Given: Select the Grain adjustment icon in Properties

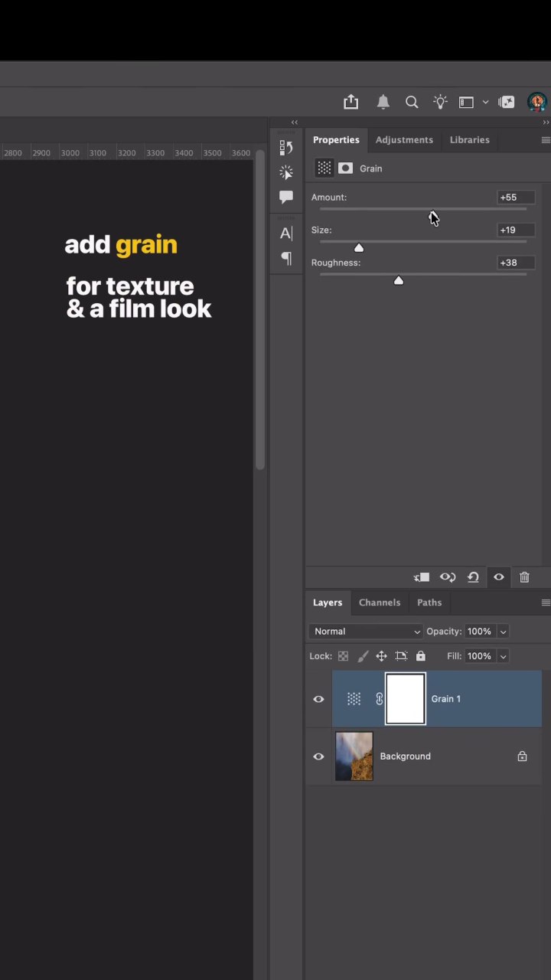Looking at the screenshot, I should click(x=324, y=168).
